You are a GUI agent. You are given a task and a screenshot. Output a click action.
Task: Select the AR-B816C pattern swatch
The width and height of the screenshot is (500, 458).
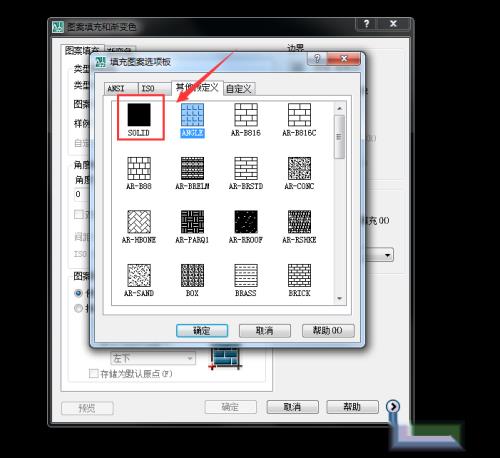coord(299,115)
